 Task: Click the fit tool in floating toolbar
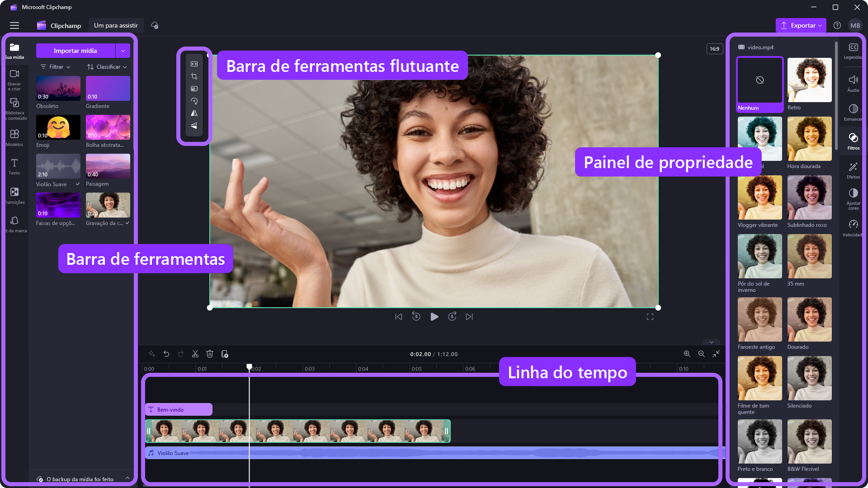click(194, 64)
